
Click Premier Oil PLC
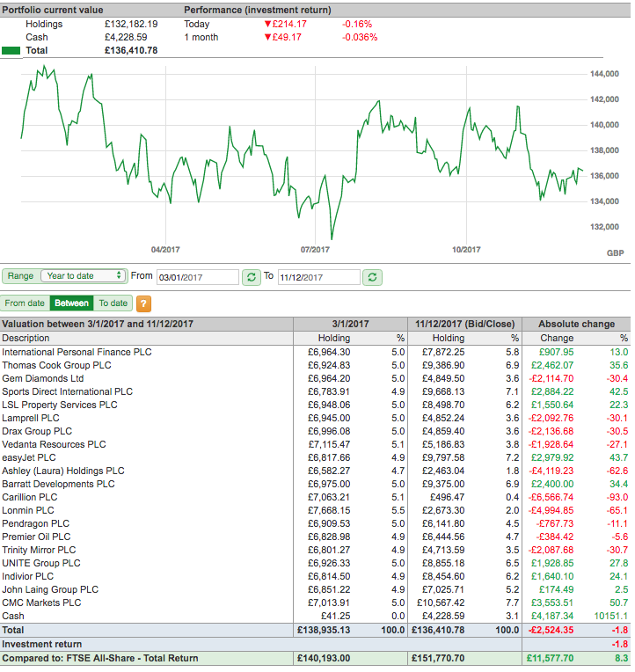tap(36, 537)
